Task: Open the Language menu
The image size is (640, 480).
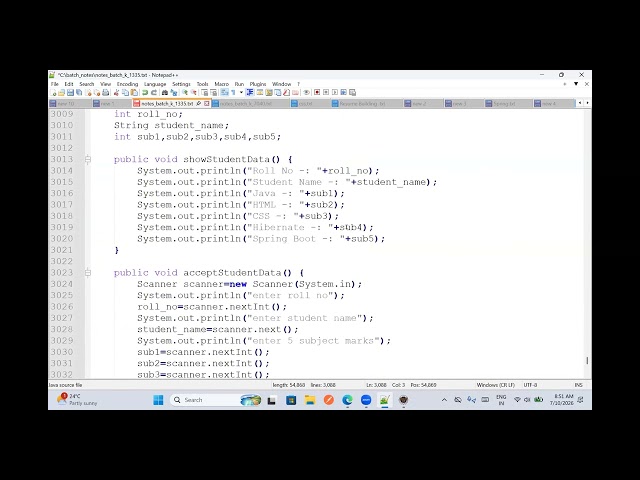Action: (155, 84)
